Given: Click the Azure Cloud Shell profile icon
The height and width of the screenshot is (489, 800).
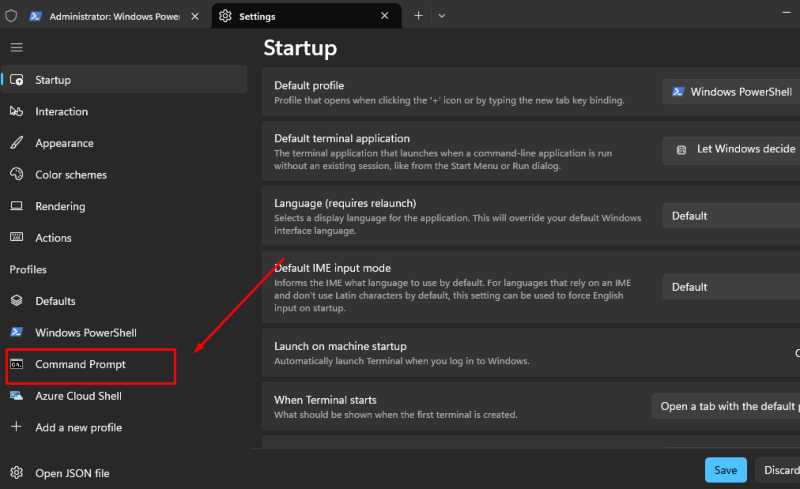Looking at the screenshot, I should click(16, 396).
